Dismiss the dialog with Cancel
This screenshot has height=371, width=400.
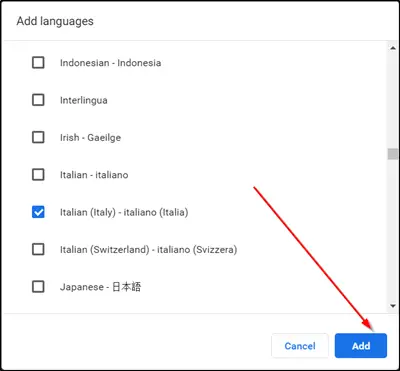[x=300, y=346]
